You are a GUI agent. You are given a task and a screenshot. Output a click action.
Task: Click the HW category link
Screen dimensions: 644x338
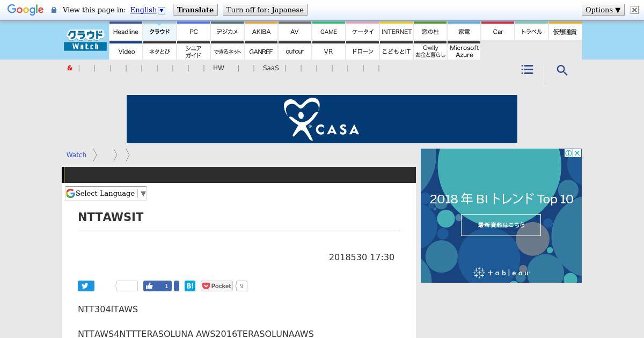coord(218,68)
